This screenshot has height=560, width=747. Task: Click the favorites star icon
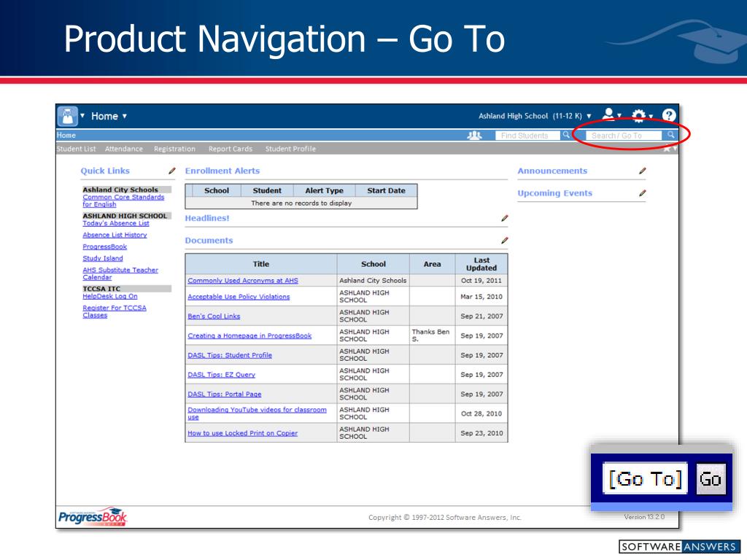(x=667, y=149)
